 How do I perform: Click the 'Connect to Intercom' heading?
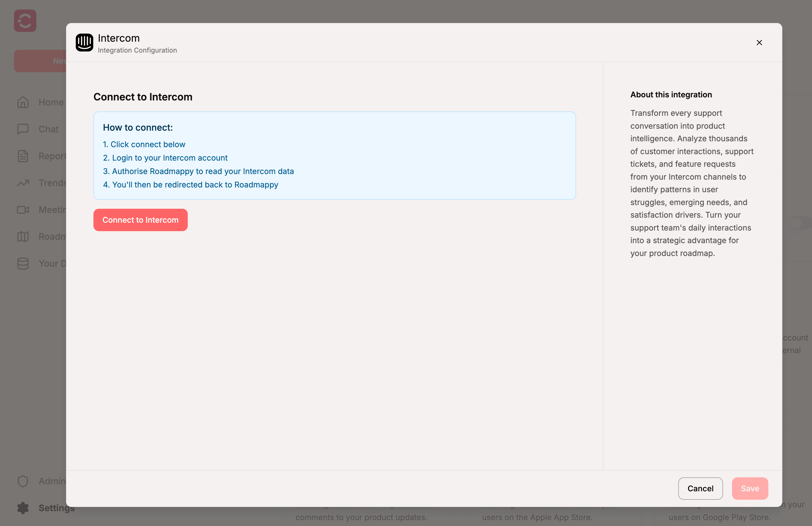click(143, 97)
